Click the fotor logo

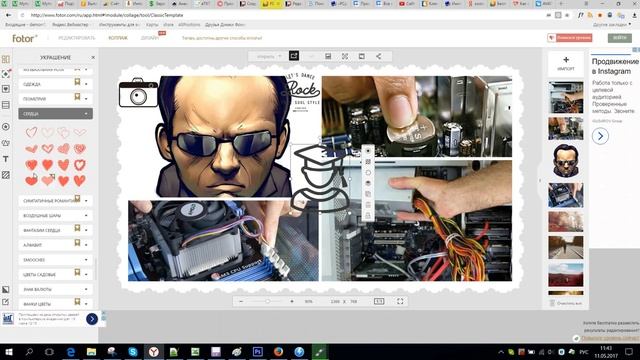coord(24,38)
